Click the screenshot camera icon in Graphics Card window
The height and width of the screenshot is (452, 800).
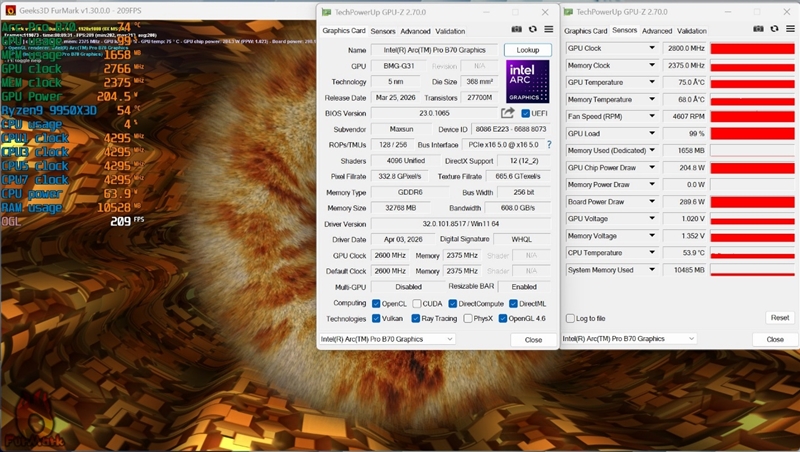click(x=516, y=30)
